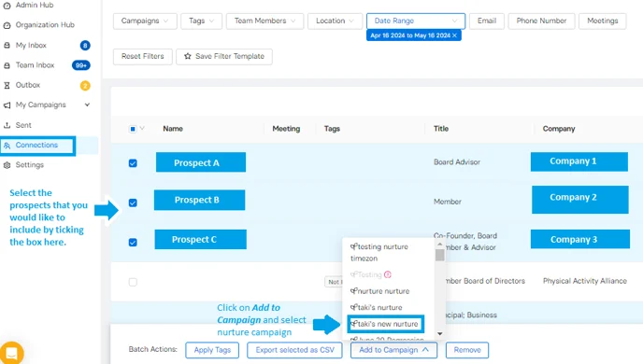This screenshot has height=364, width=643.
Task: Click the Meeting column header
Action: point(286,129)
